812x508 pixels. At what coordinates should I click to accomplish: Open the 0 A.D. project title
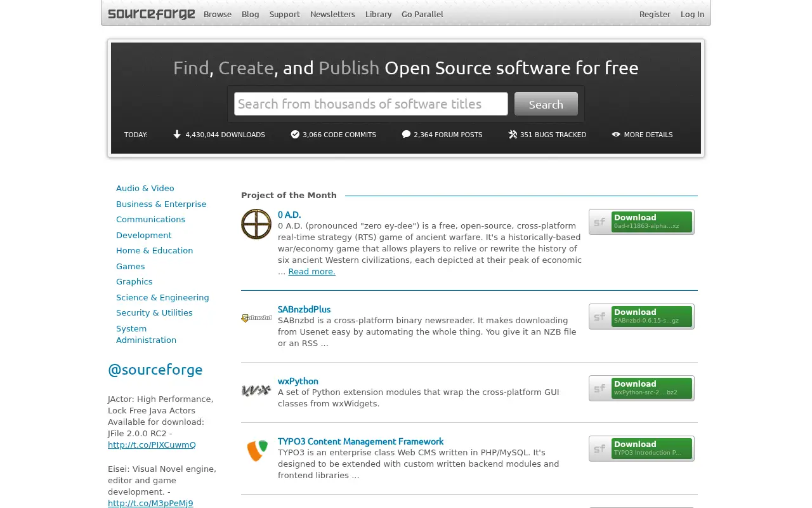(x=289, y=215)
